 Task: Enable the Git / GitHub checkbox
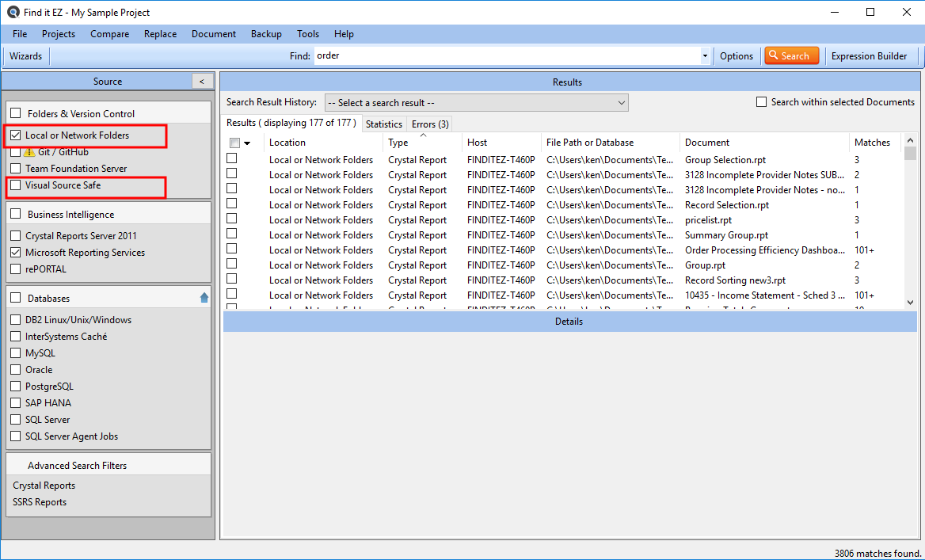point(16,152)
